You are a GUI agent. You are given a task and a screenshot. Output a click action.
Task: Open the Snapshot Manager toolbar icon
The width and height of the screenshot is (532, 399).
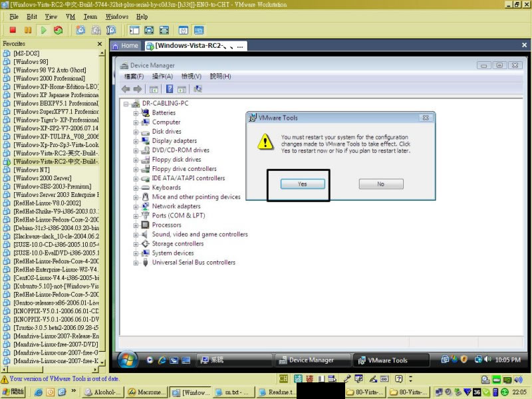click(111, 30)
